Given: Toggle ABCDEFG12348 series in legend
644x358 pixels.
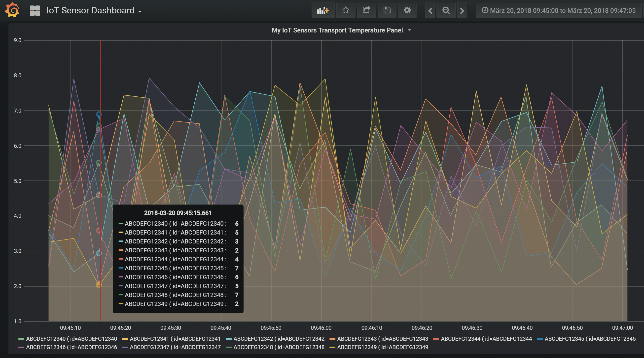Looking at the screenshot, I should pyautogui.click(x=279, y=347).
